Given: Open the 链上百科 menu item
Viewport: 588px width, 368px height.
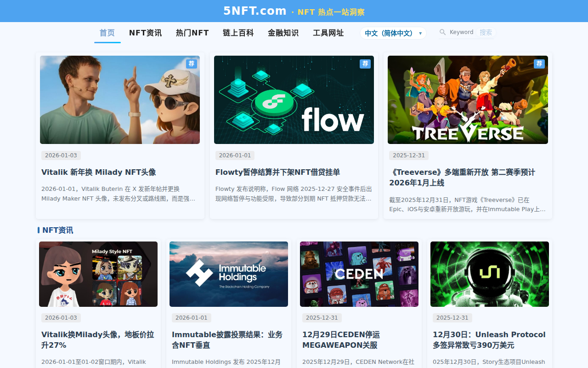Looking at the screenshot, I should (238, 33).
